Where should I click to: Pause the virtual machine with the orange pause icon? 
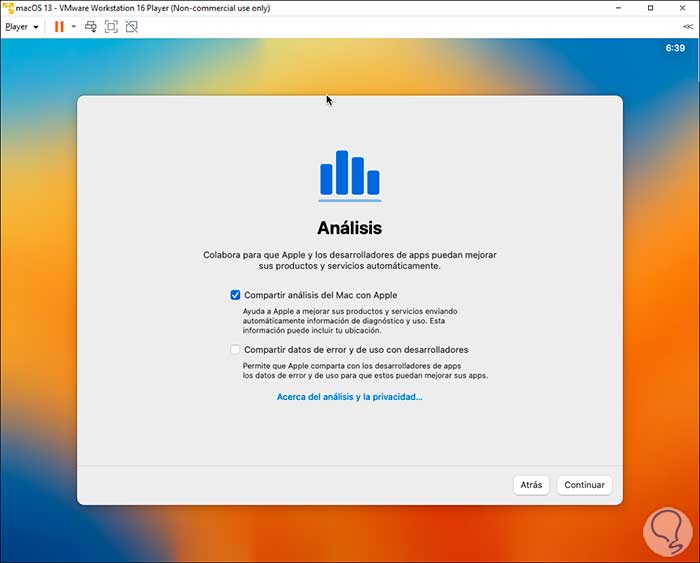[59, 27]
